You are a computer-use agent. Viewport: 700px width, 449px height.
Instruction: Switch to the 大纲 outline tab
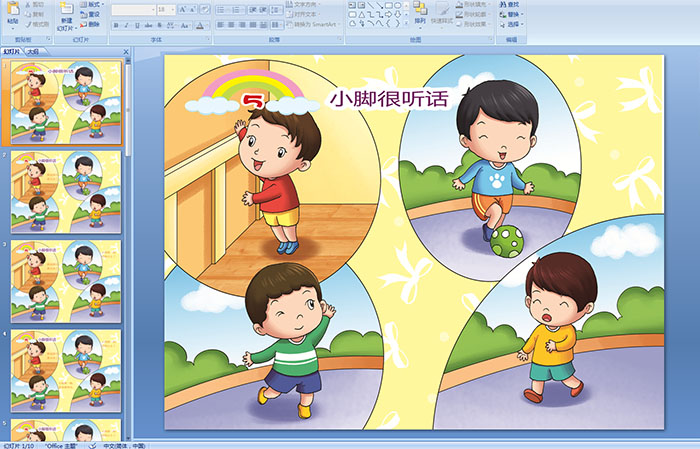pyautogui.click(x=33, y=52)
